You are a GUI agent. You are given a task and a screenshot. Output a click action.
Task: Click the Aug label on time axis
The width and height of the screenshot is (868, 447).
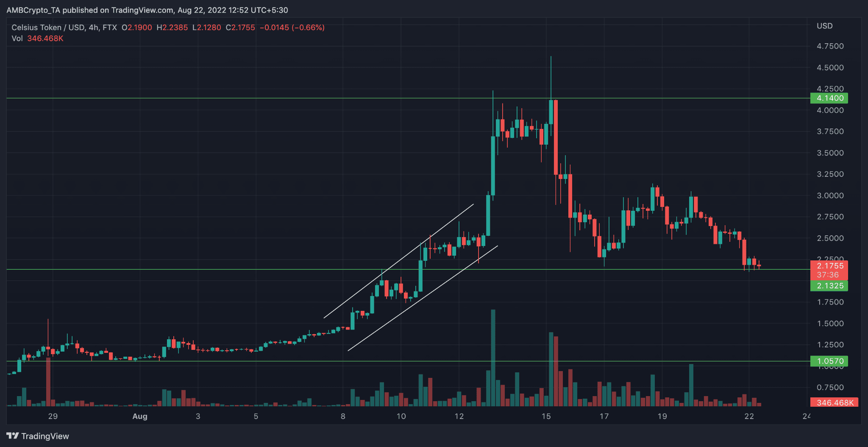[140, 416]
